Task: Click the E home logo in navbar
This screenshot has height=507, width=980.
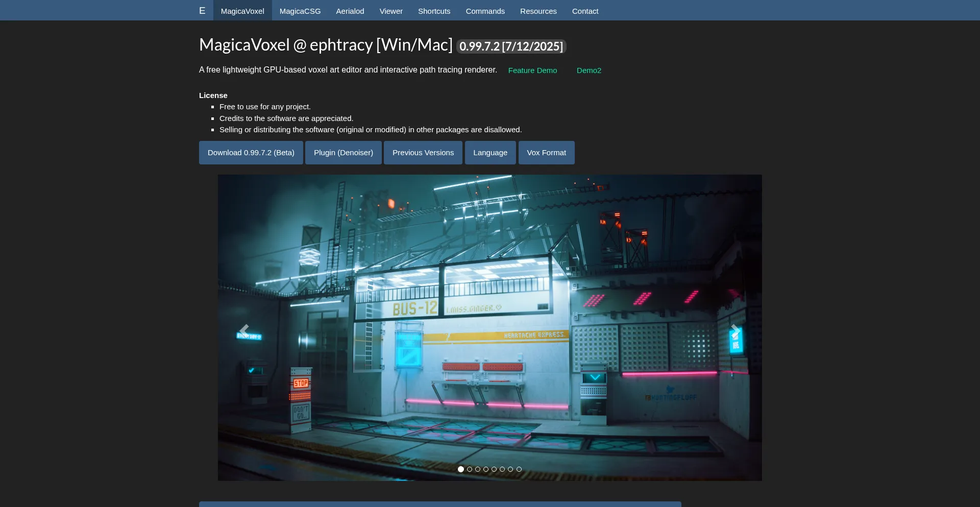Action: click(202, 11)
